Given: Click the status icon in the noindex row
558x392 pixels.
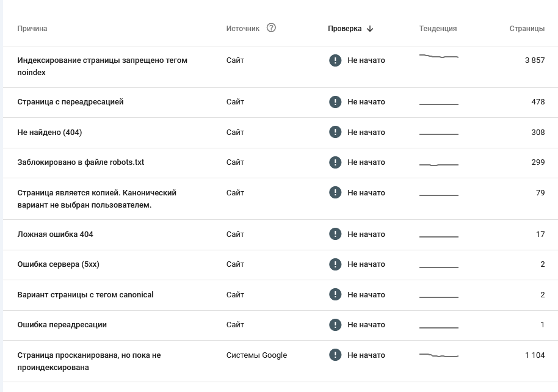Looking at the screenshot, I should tap(335, 60).
